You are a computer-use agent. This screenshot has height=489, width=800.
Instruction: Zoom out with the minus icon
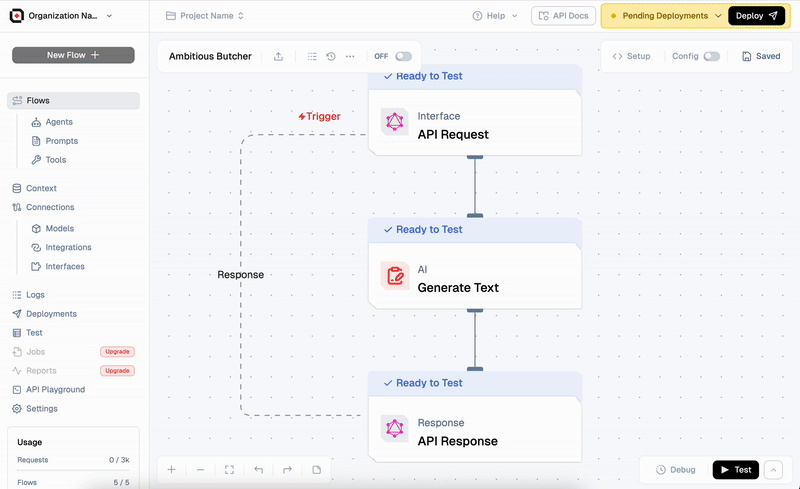[200, 470]
